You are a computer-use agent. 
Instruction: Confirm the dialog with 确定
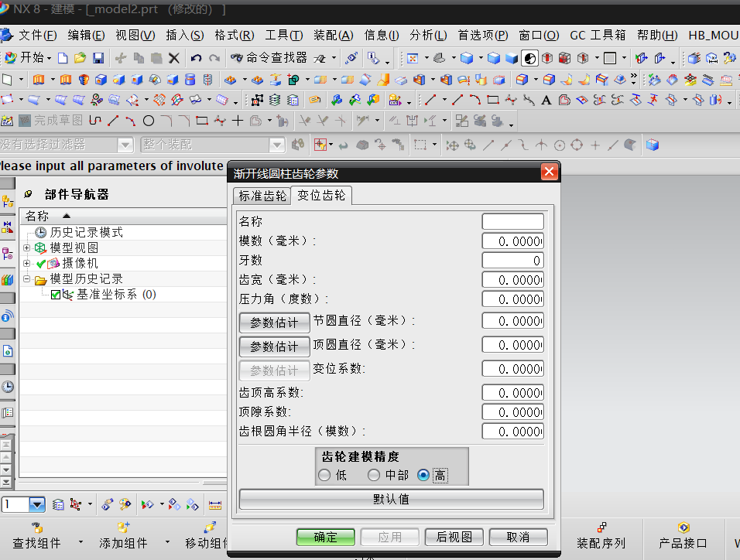(326, 537)
